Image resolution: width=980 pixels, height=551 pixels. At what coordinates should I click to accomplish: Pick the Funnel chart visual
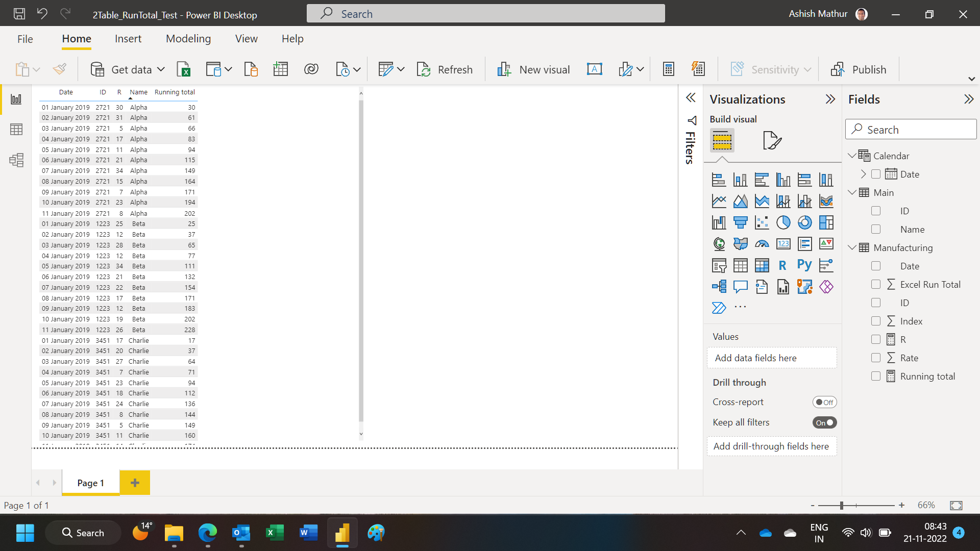click(x=740, y=222)
